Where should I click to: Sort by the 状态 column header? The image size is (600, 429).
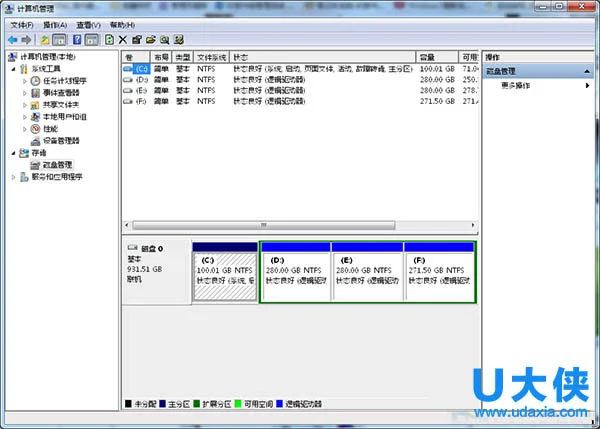point(322,57)
